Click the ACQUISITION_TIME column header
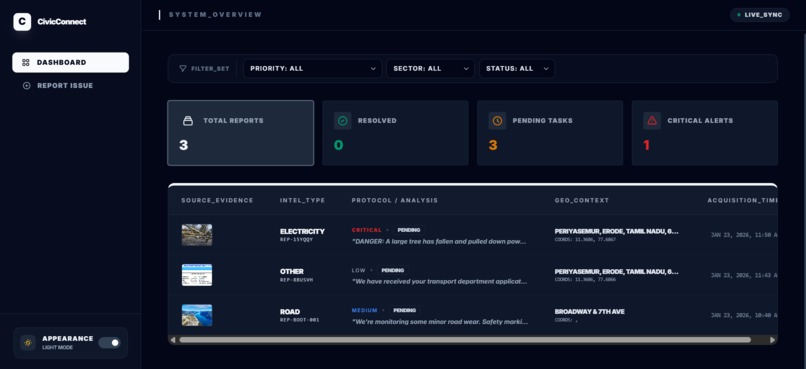Screen dimensions: 806x369 click(x=742, y=200)
